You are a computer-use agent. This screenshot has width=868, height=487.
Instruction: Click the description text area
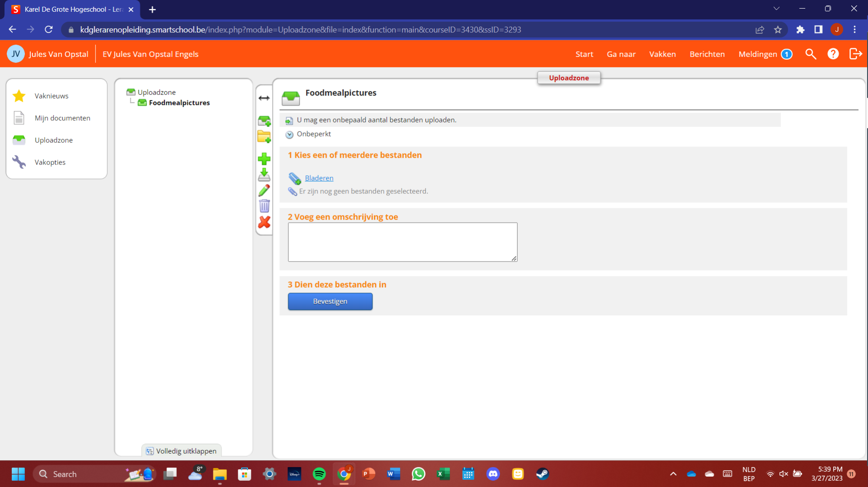point(402,242)
